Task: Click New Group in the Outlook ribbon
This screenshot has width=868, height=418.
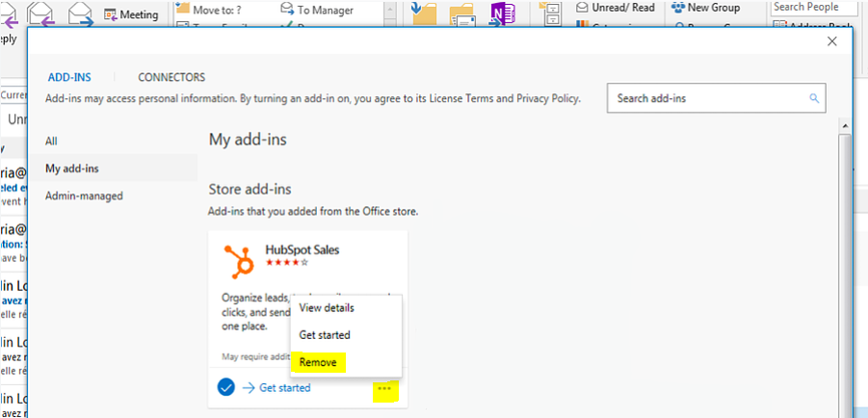Action: point(706,8)
